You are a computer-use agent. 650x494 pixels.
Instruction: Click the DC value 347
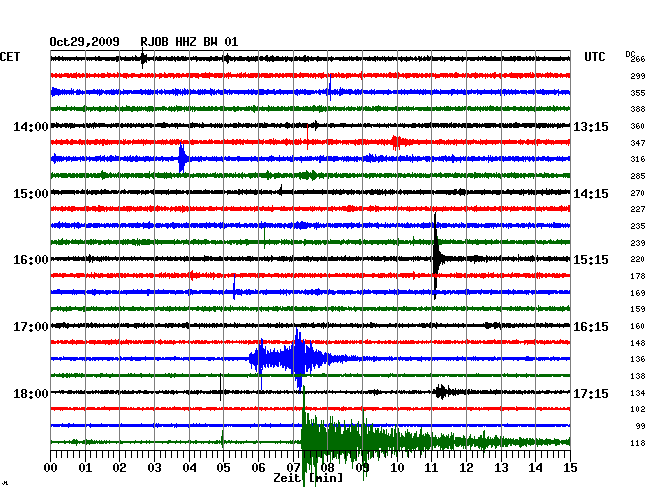pos(638,143)
